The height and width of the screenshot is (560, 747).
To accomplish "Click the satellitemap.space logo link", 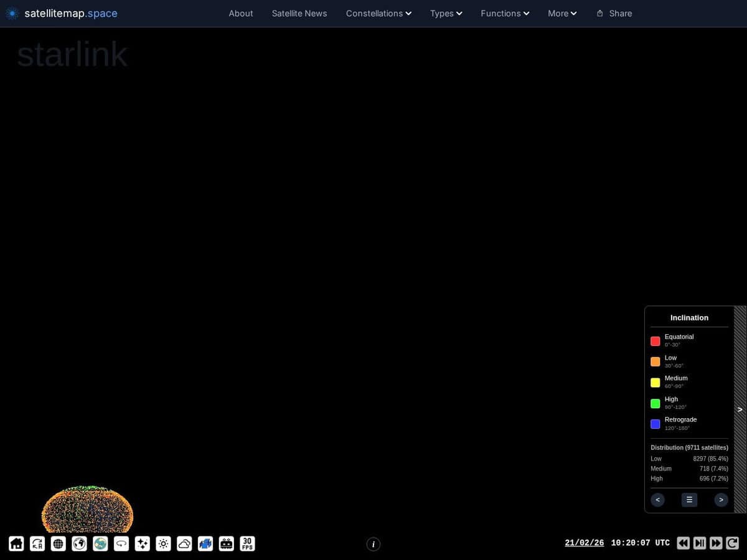I will 61,13.
